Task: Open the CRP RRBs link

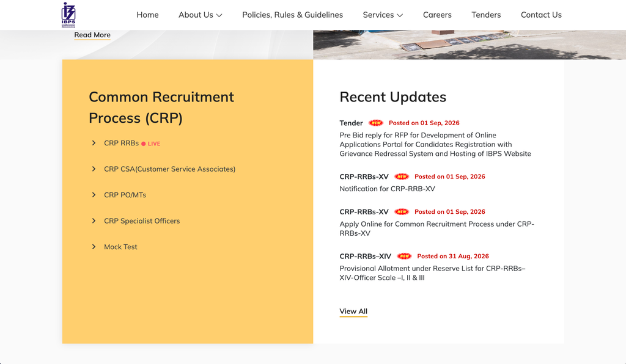Action: (x=122, y=143)
